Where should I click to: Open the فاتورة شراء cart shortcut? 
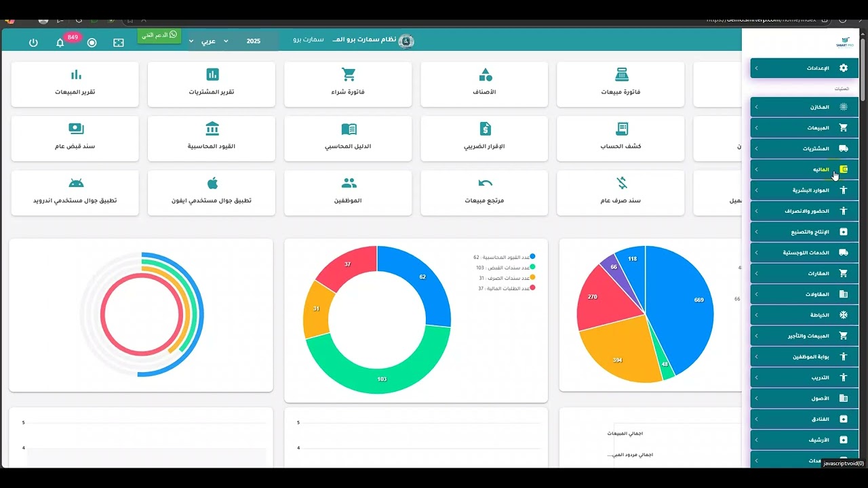point(348,84)
